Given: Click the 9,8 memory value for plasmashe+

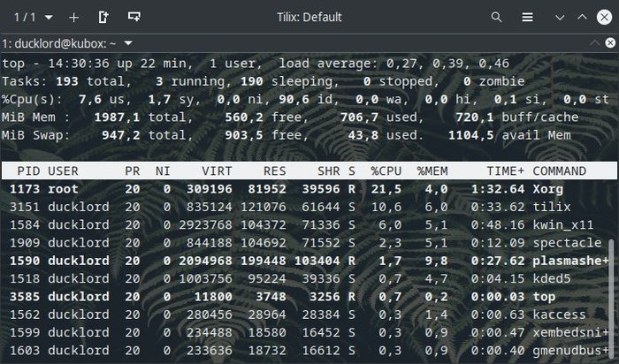Looking at the screenshot, I should (x=437, y=261).
